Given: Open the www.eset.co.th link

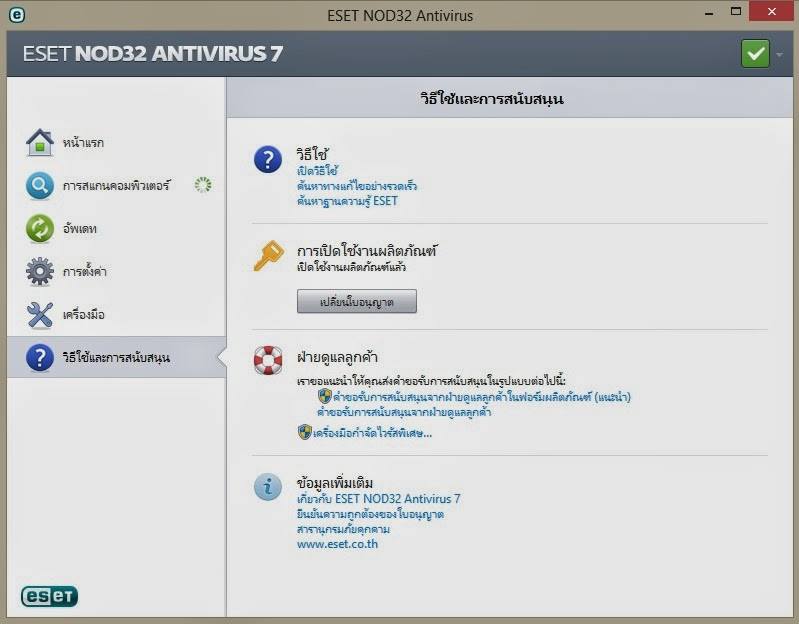Looking at the screenshot, I should (x=337, y=544).
